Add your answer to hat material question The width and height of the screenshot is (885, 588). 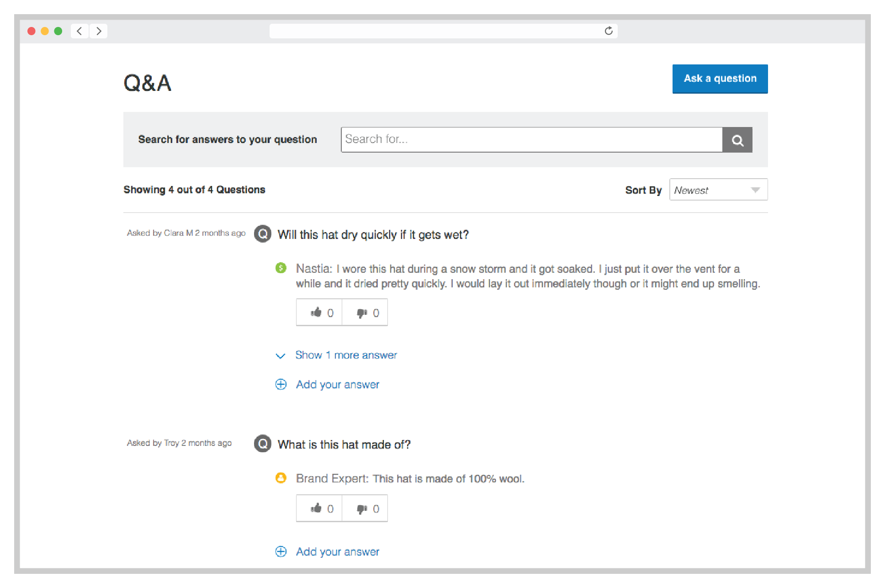(x=337, y=551)
